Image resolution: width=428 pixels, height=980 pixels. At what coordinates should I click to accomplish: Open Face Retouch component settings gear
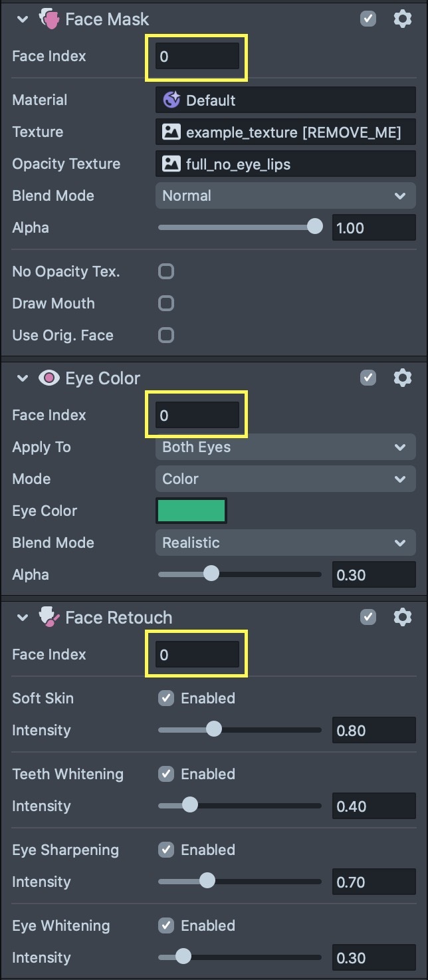click(403, 617)
